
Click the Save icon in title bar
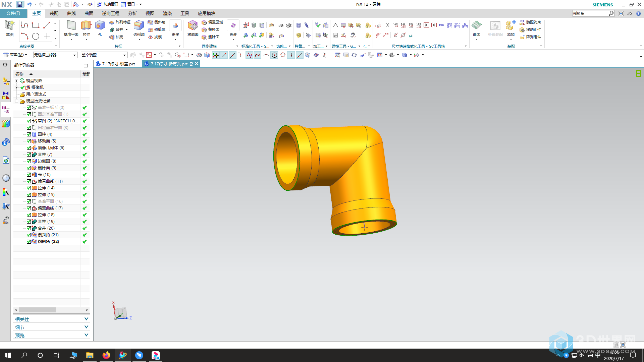(x=20, y=4)
